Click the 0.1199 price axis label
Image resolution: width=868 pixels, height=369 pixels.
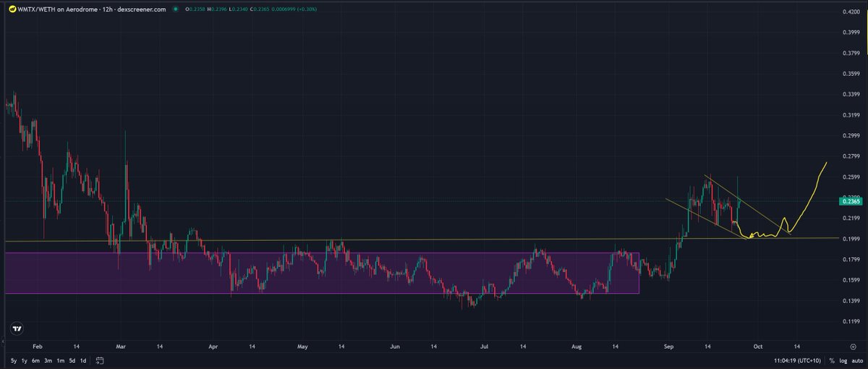tap(852, 322)
